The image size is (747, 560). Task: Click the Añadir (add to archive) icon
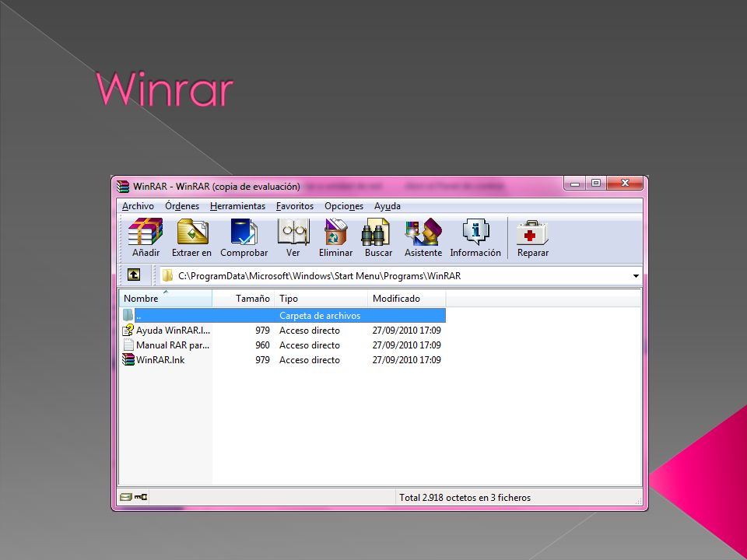coord(146,232)
